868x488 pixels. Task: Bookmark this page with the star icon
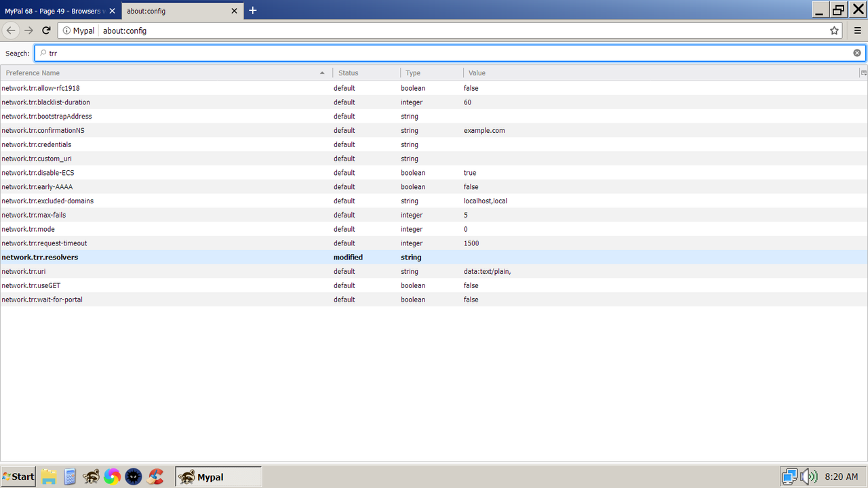834,30
